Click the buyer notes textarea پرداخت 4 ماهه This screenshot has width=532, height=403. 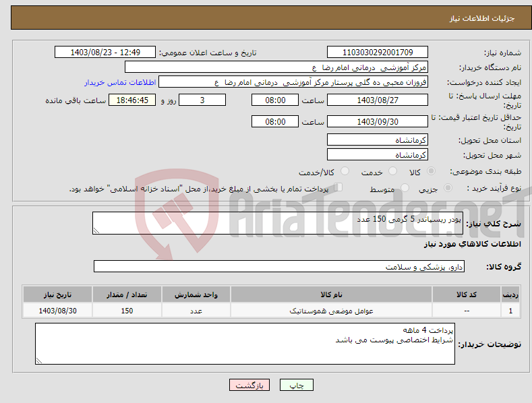[245, 344]
